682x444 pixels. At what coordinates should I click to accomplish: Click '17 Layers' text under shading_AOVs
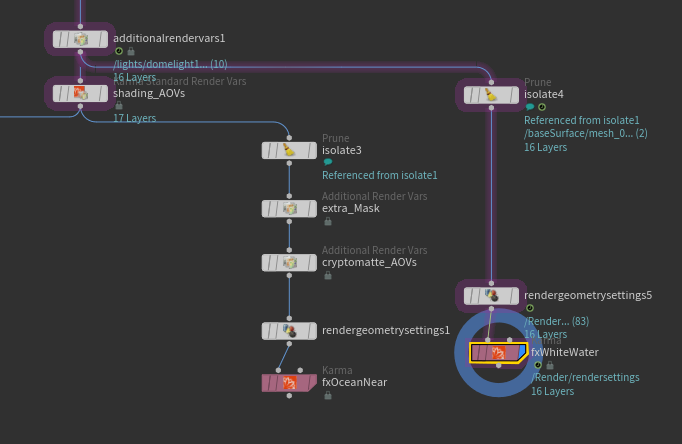coord(134,118)
